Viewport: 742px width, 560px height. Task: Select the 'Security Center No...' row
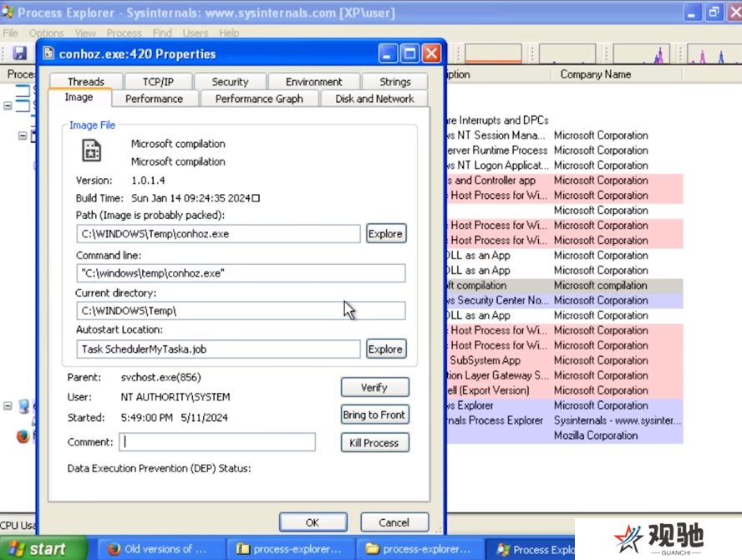565,300
